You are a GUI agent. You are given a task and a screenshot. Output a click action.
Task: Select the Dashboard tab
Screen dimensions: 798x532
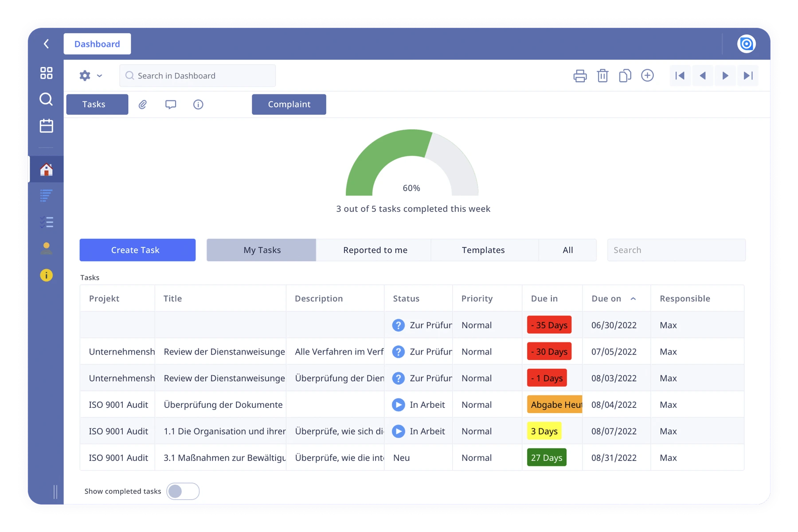(97, 44)
